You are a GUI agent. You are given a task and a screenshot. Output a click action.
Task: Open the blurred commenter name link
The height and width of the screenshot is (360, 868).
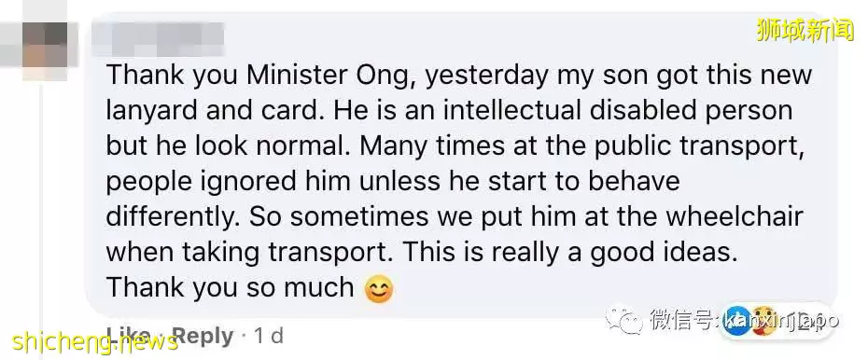(x=158, y=40)
